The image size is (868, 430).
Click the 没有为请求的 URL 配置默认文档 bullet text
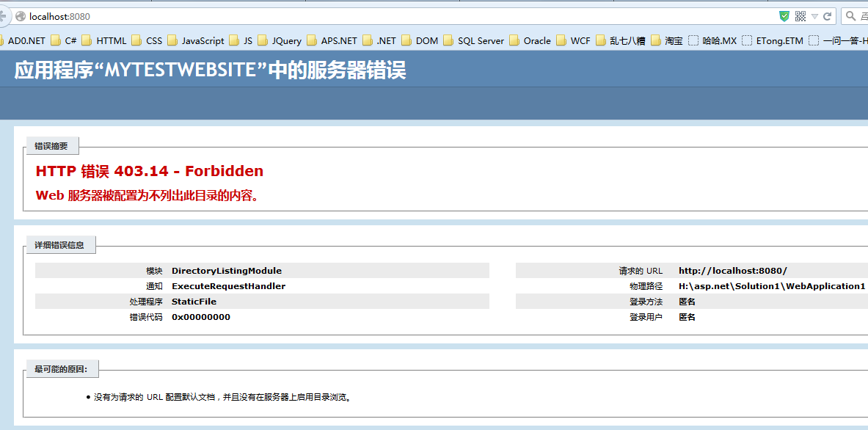223,397
